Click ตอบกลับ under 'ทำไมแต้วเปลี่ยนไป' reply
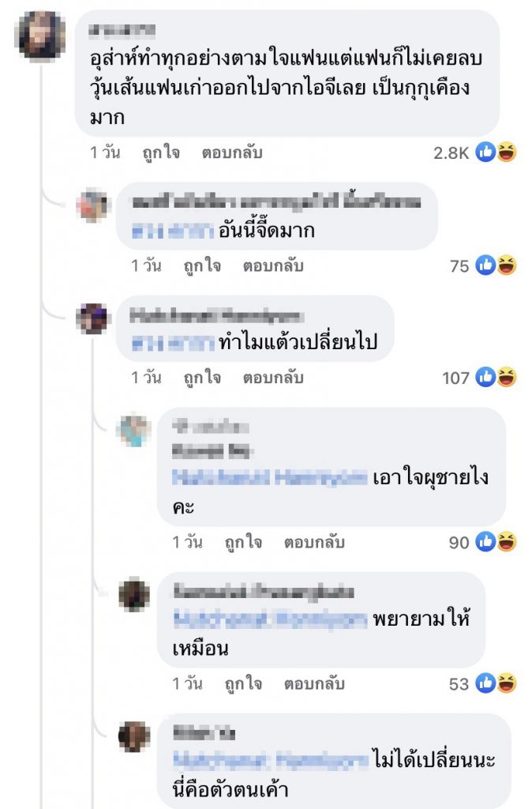Screen dimensions: 532x809 273,378
